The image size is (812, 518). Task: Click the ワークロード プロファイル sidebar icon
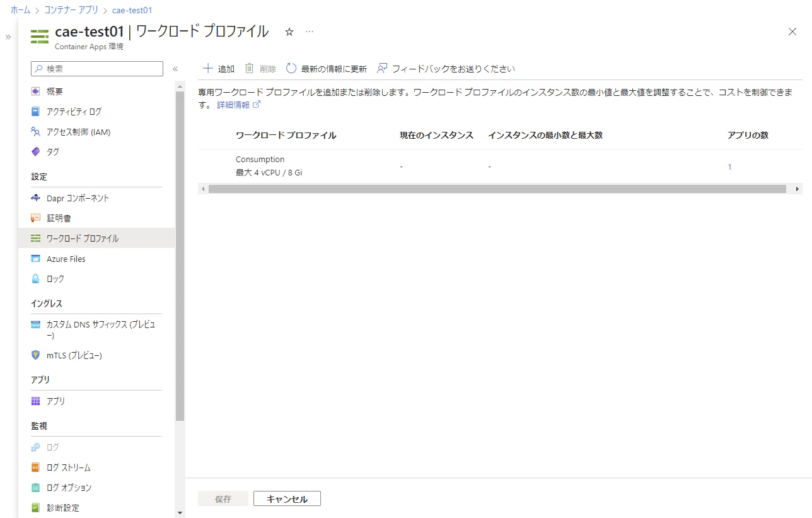(36, 238)
